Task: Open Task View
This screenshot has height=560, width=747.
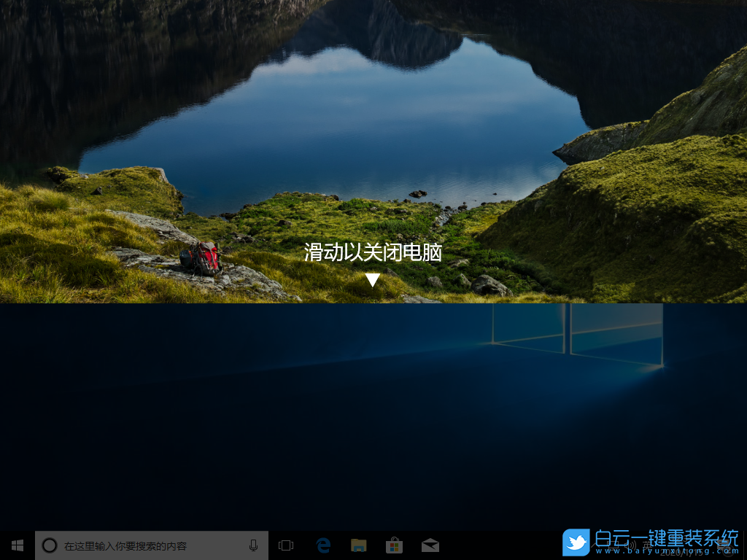Action: [x=285, y=545]
